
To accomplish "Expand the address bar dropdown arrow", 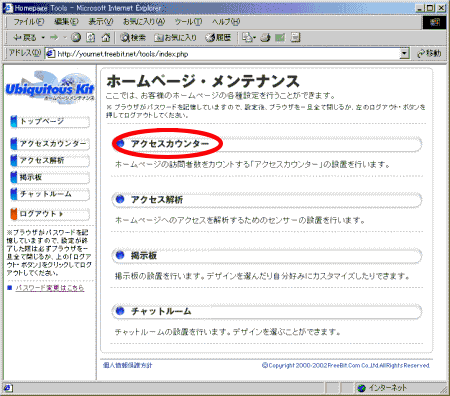I will coord(404,53).
